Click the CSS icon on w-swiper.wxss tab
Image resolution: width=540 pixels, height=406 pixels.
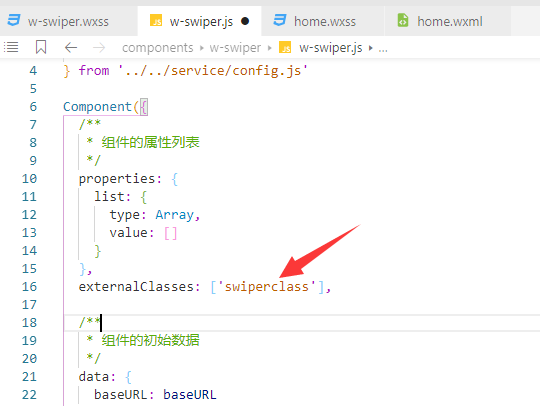(x=14, y=20)
